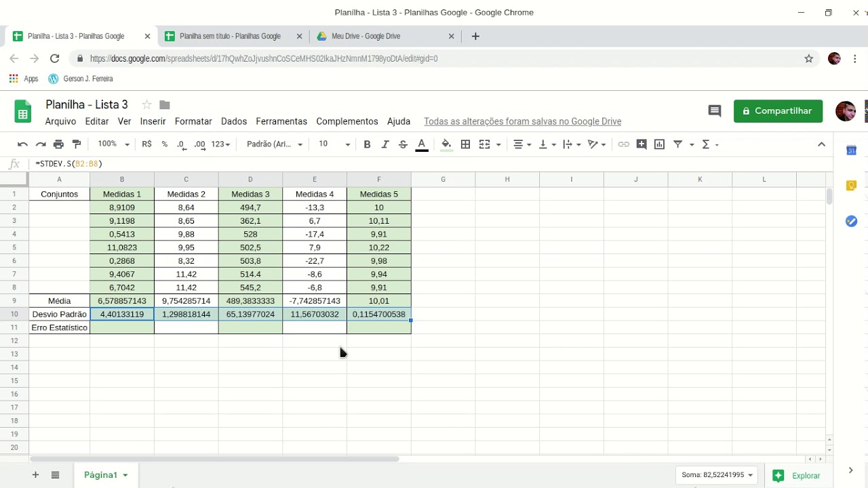Click the undo arrow icon

pyautogui.click(x=22, y=144)
